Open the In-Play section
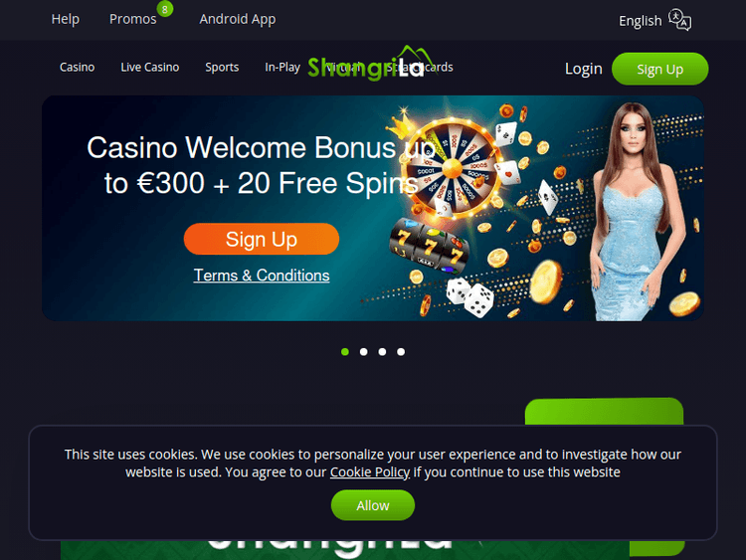Viewport: 746px width, 560px height. pos(282,67)
